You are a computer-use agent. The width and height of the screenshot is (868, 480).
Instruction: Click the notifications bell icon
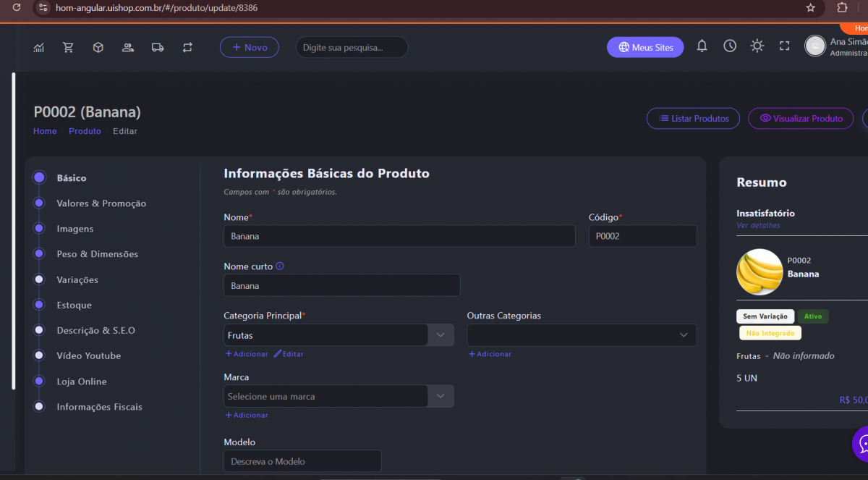tap(702, 46)
